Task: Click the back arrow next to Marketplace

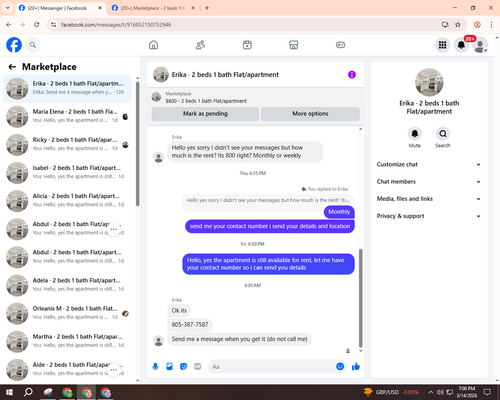Action: 12,67
